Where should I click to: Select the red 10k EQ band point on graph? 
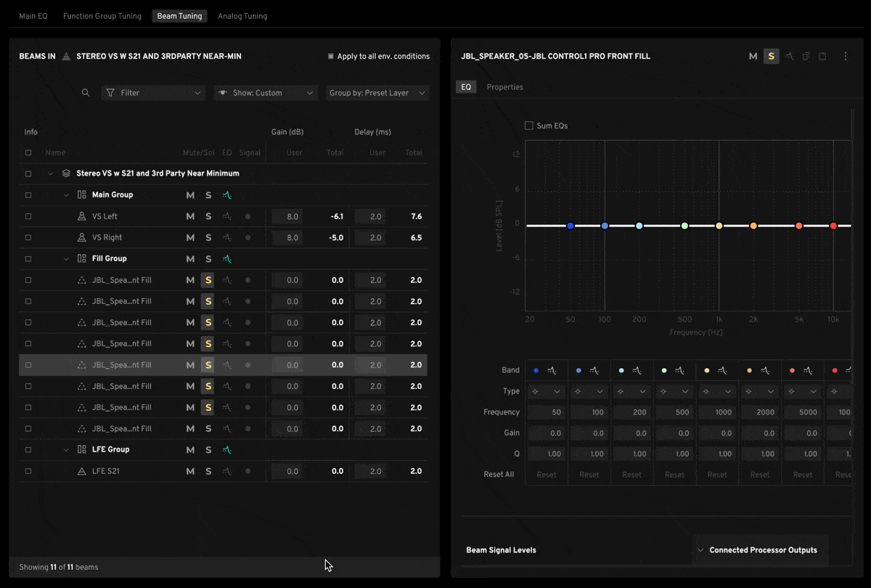click(x=833, y=226)
